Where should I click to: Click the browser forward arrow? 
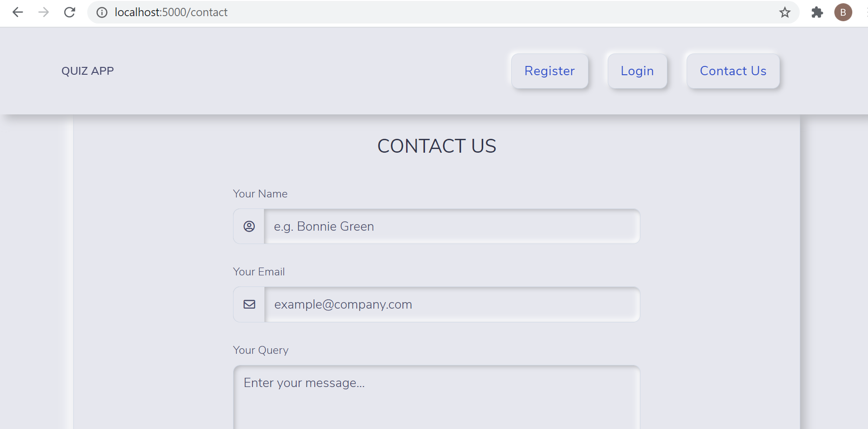pos(43,12)
